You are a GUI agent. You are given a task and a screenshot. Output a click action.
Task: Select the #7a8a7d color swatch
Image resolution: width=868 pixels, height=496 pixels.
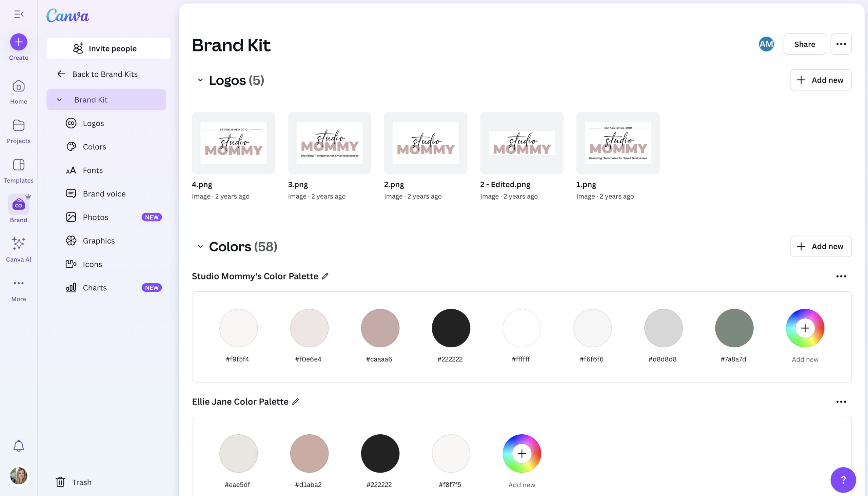pos(734,328)
